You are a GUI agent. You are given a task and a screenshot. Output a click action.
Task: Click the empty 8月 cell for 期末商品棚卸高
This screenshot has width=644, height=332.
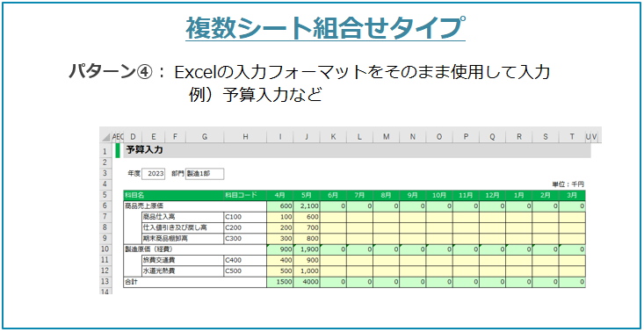point(386,238)
